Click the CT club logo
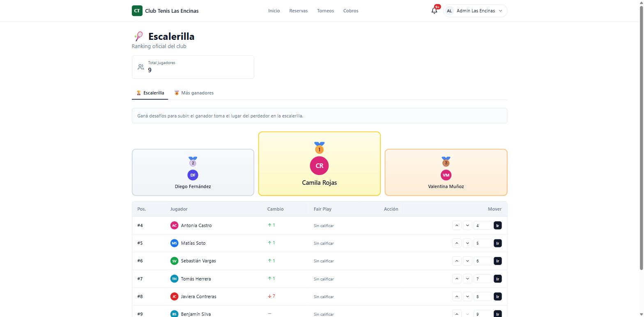This screenshot has height=317, width=644. [x=137, y=11]
